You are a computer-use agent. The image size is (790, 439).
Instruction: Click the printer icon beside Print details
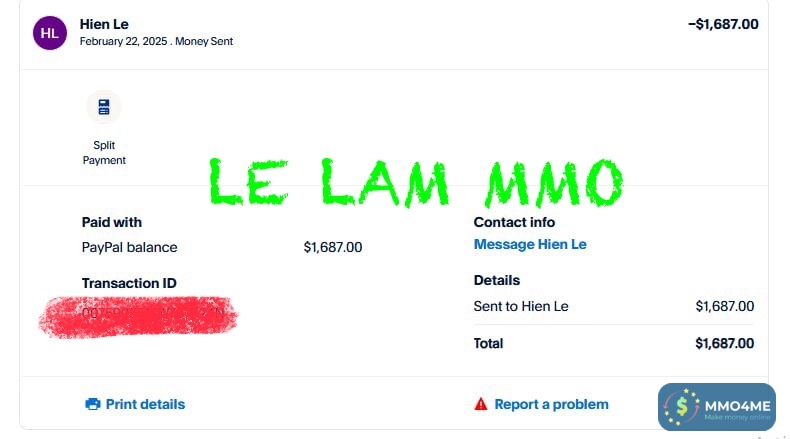point(93,404)
